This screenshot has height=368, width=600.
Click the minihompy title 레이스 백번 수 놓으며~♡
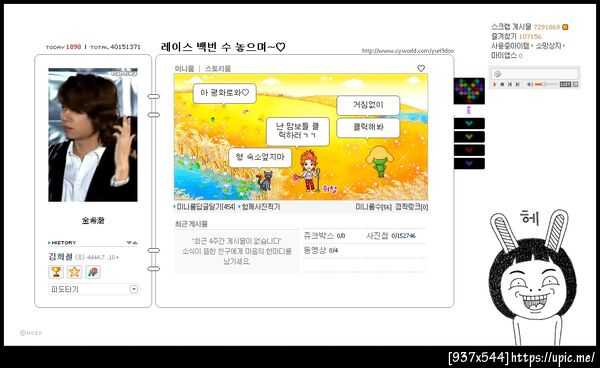[x=223, y=47]
